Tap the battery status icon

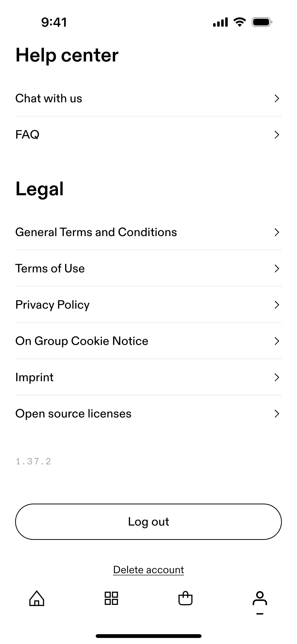point(262,22)
